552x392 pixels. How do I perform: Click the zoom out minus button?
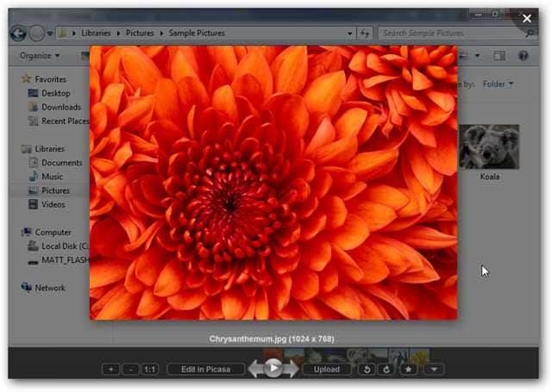[x=129, y=369]
